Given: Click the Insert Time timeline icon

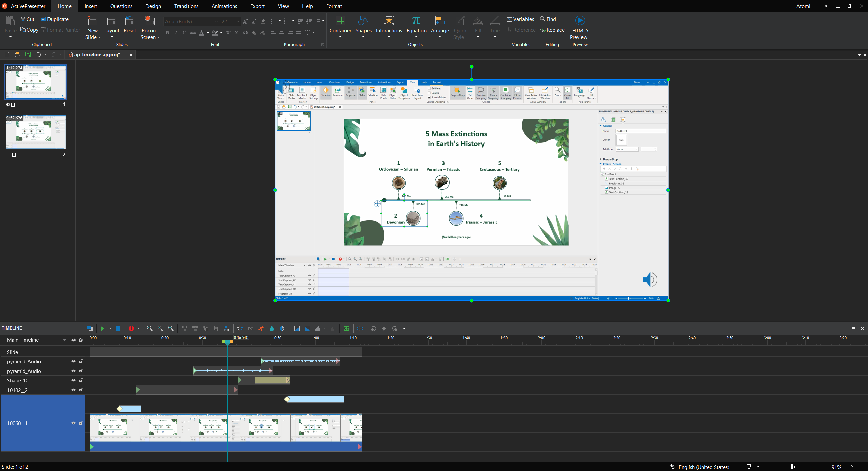Looking at the screenshot, I should 226,328.
